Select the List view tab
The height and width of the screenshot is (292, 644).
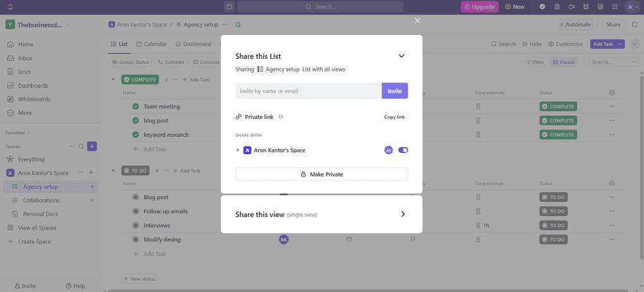119,44
